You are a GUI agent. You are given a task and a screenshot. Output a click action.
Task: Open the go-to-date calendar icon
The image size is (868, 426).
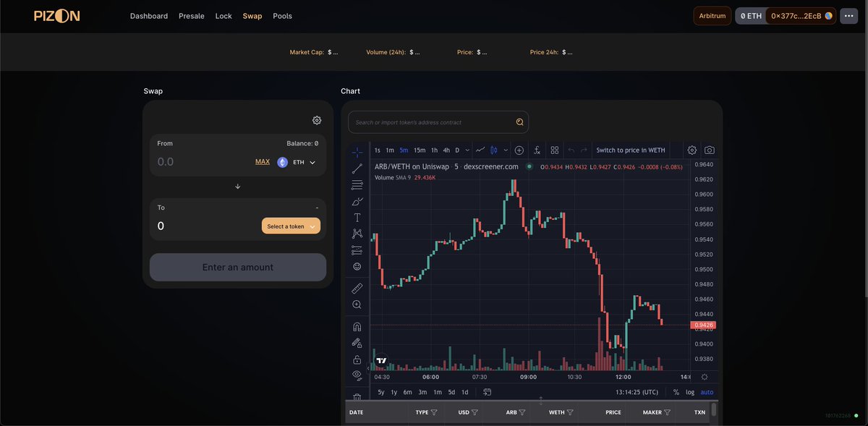point(488,392)
